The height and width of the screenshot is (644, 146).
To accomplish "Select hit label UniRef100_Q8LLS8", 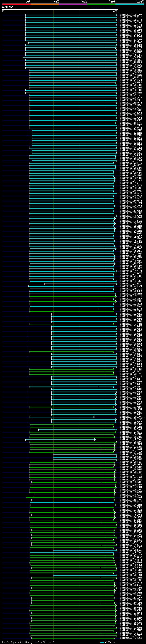I will click(x=131, y=377).
